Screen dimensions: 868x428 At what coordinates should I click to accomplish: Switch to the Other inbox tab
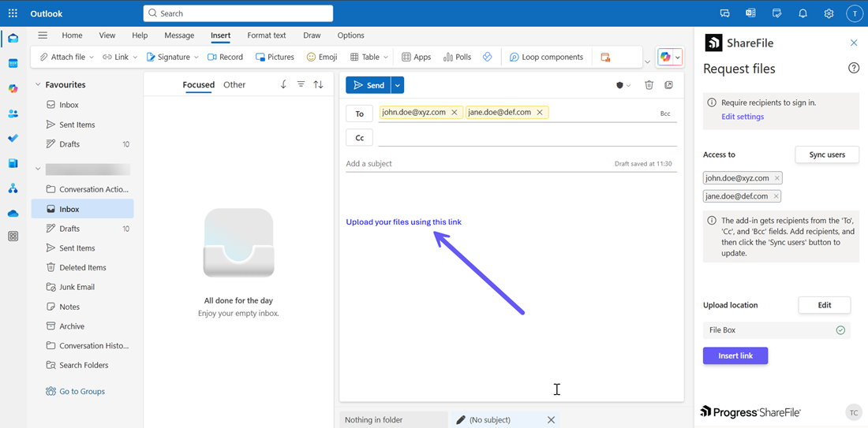click(234, 84)
